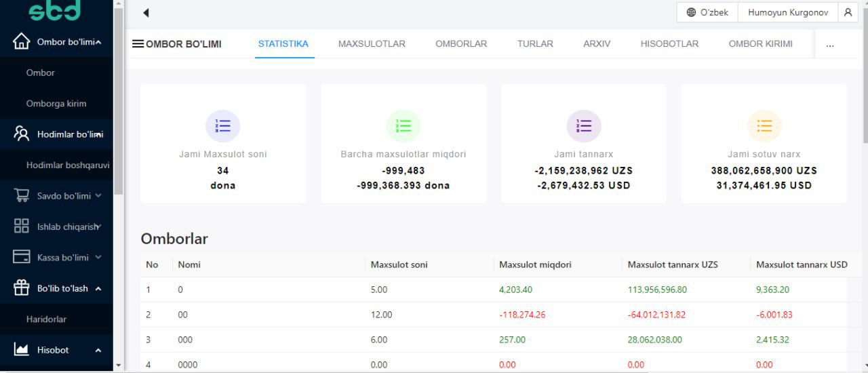Click the 28,062,038.00 UZS cell
This screenshot has height=373, width=868.
coord(655,340)
